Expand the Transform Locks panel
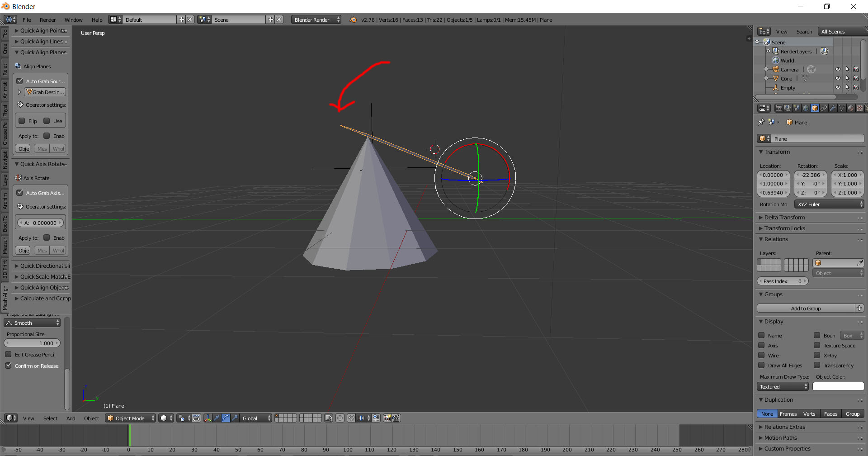The height and width of the screenshot is (456, 868). 784,228
